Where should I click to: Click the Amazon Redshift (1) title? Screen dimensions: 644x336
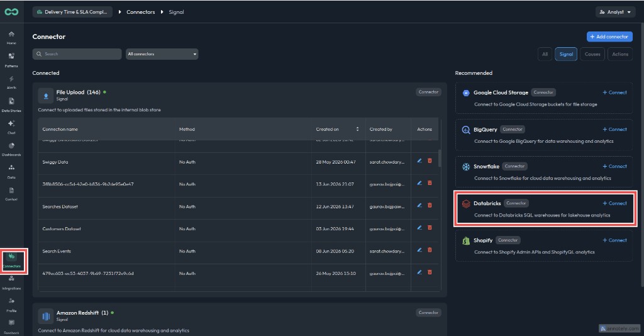click(82, 313)
